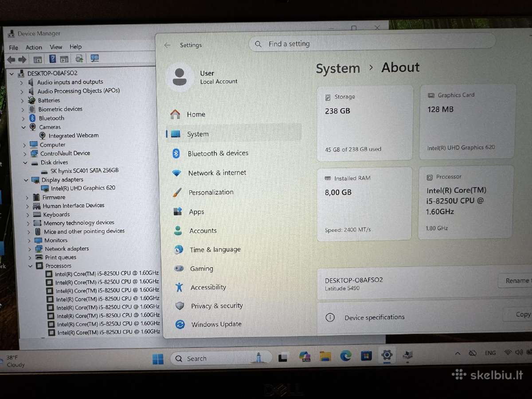Click the Device Manager taskbar icon

[408, 355]
